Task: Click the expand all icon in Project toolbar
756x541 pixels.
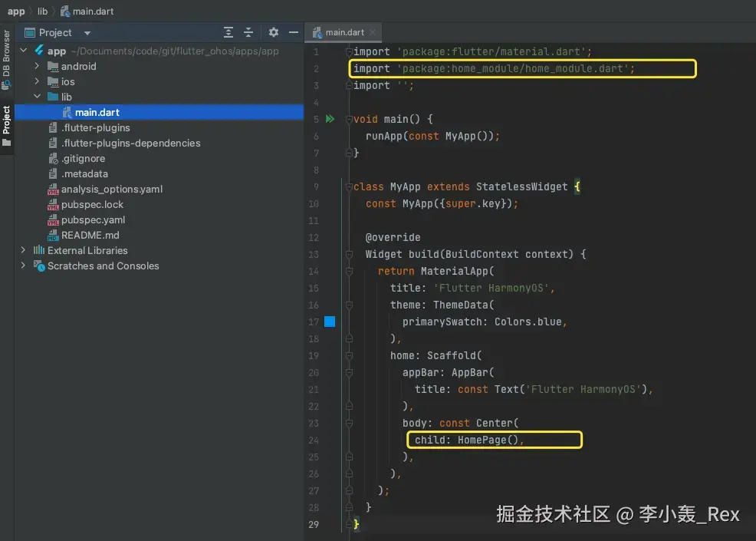Action: (x=228, y=32)
